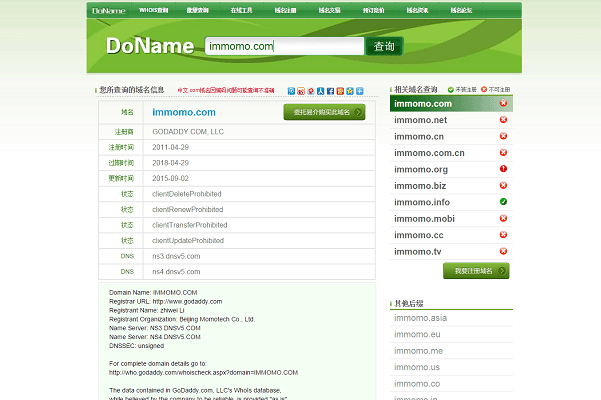Open immomo.co under other suffixes
Screen dimensions: 601x400
417,384
